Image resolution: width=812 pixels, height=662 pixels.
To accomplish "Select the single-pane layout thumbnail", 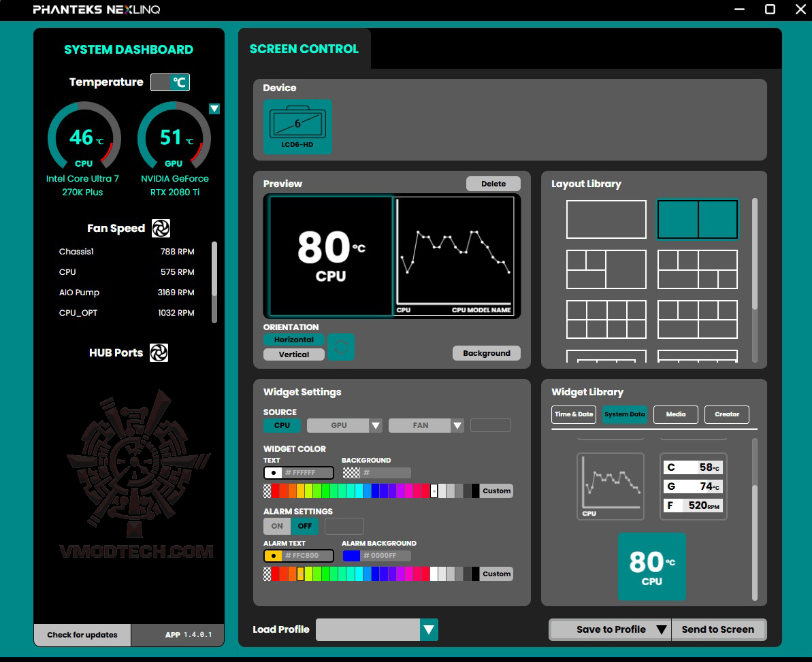I will (x=606, y=220).
